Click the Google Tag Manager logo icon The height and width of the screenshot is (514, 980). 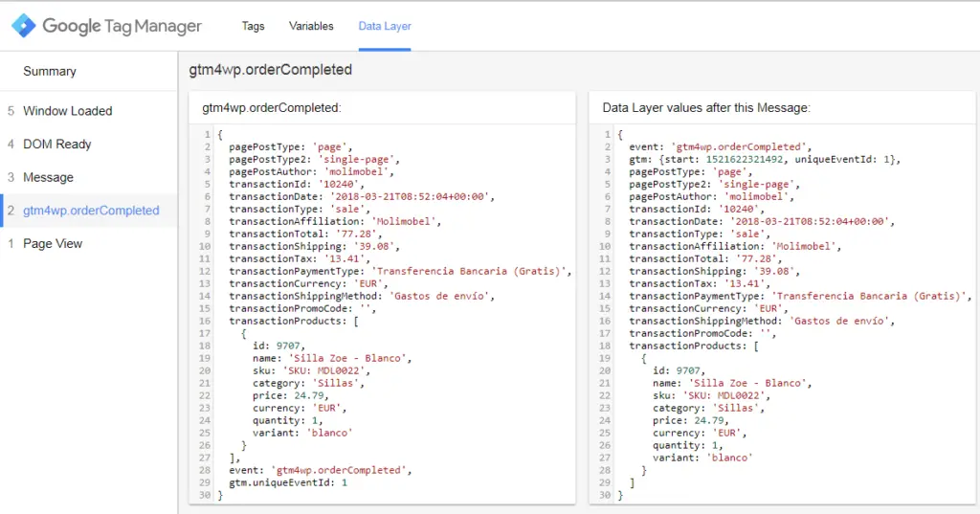click(x=23, y=26)
